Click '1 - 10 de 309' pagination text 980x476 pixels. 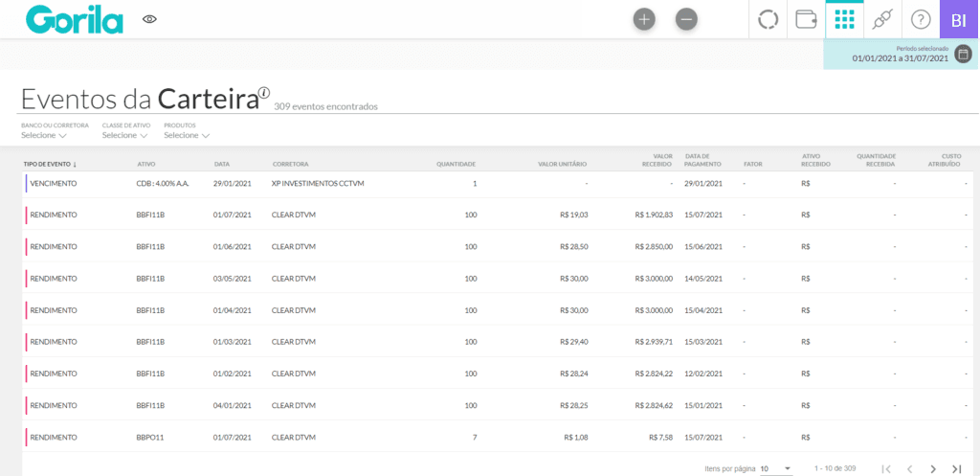coord(835,468)
